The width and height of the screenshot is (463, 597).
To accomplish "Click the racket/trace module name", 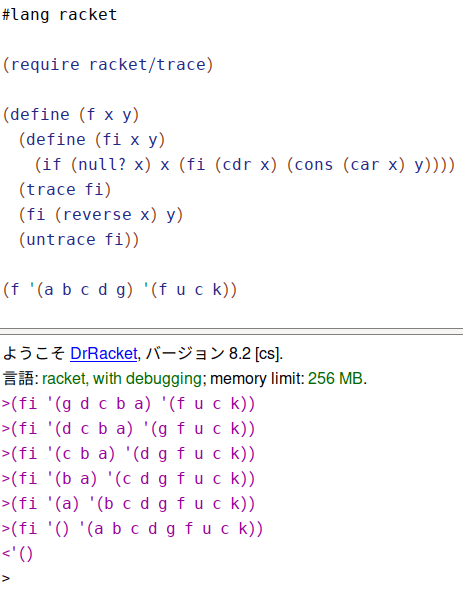I will 147,64.
